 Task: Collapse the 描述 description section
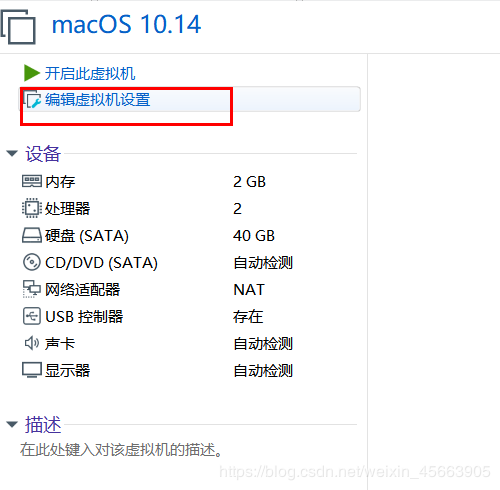tap(12, 425)
